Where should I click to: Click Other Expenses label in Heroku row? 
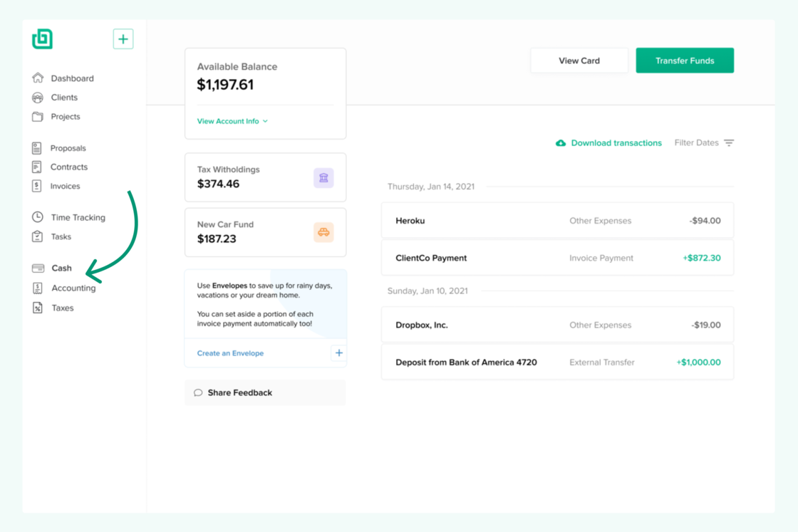600,221
